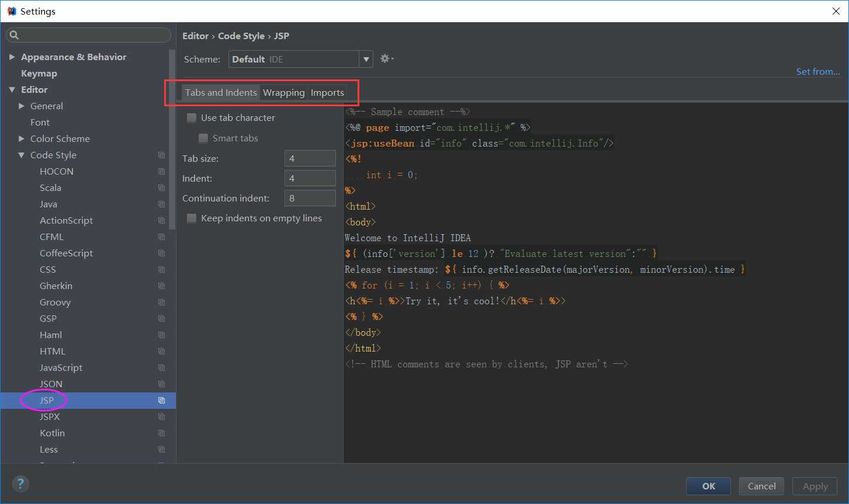Click the Tab size input field
Screen dimensions: 849x504
310,159
